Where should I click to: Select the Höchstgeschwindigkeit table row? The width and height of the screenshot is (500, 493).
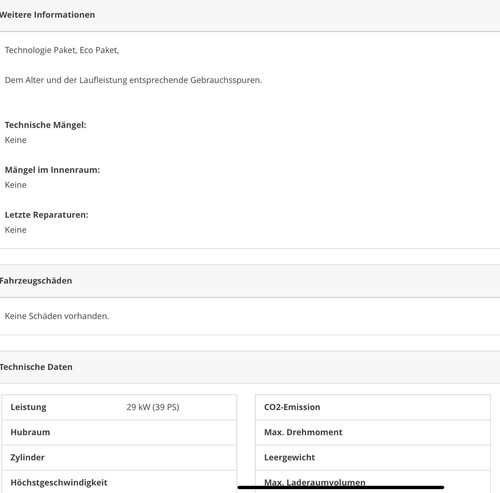click(x=119, y=482)
